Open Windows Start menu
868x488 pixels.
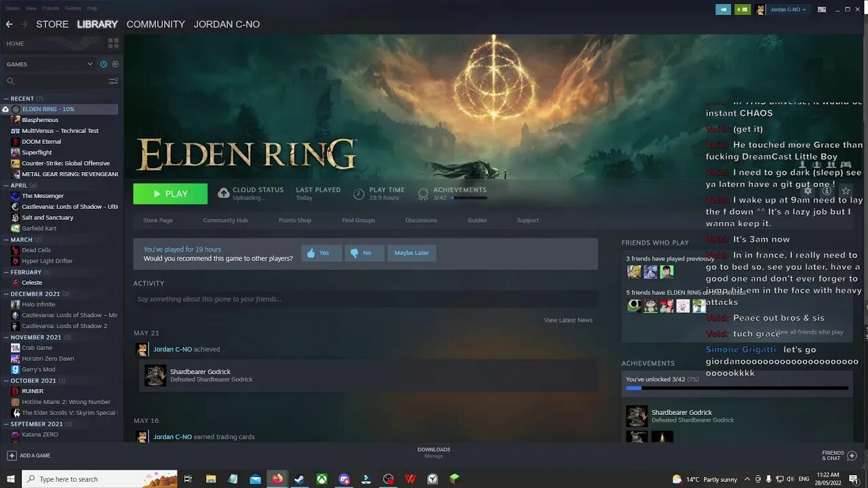10,479
